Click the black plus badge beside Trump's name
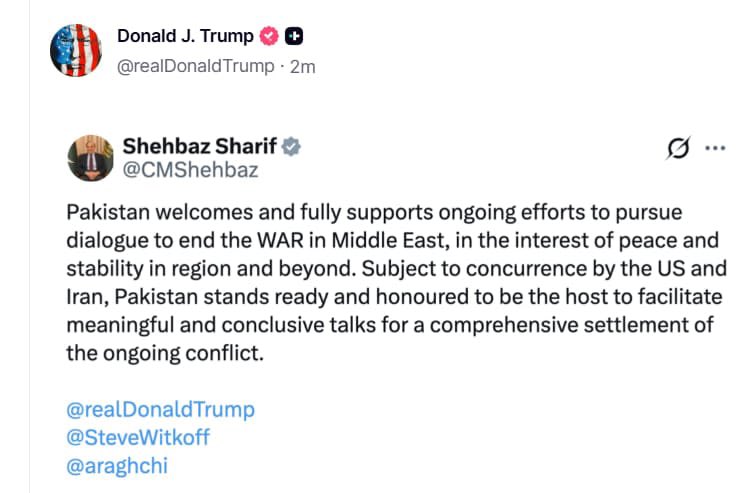756x493 pixels. tap(294, 38)
